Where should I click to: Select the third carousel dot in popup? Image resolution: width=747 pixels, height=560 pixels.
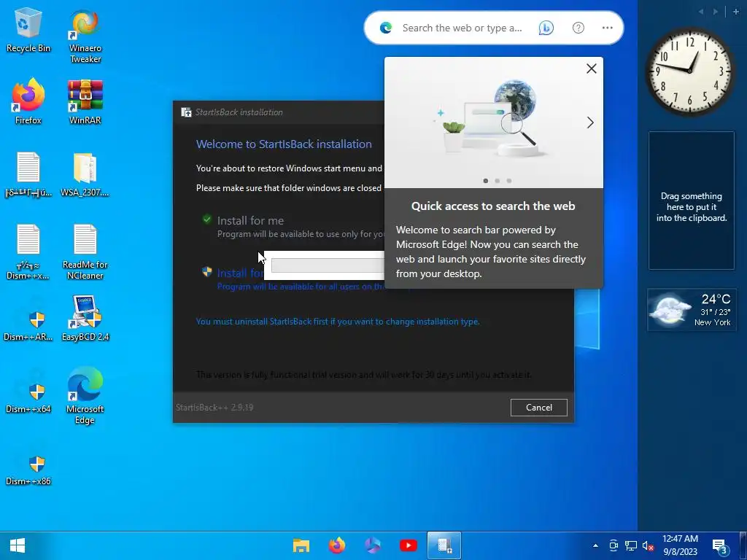pos(509,181)
